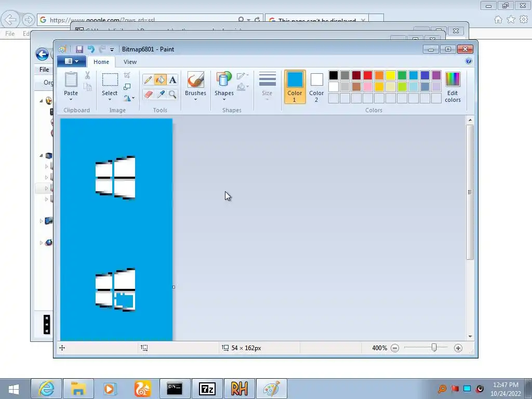This screenshot has height=399, width=532.
Task: Click the Paint Help question mark icon
Action: pyautogui.click(x=469, y=61)
